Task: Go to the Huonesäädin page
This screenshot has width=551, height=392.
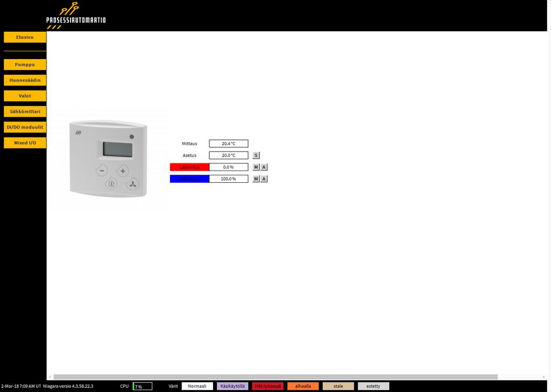Action: coord(25,80)
